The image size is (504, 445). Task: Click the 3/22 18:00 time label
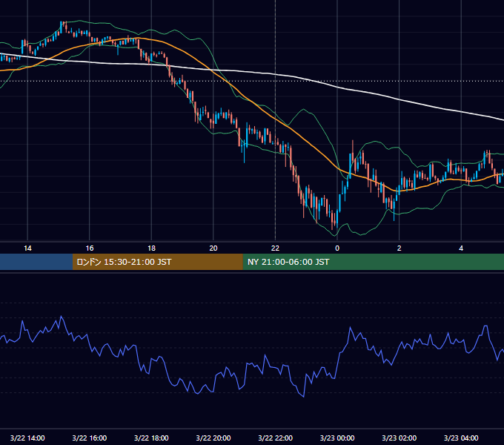tap(151, 438)
